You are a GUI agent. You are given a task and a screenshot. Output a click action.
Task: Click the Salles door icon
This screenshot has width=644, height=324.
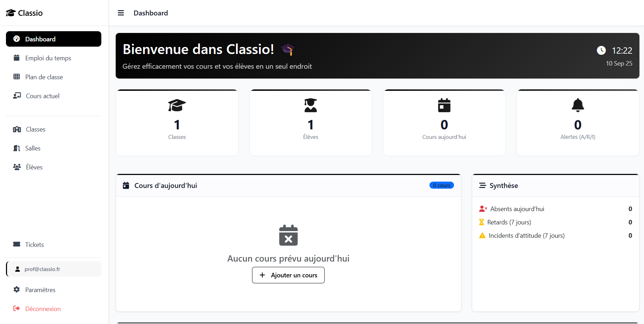pyautogui.click(x=16, y=148)
